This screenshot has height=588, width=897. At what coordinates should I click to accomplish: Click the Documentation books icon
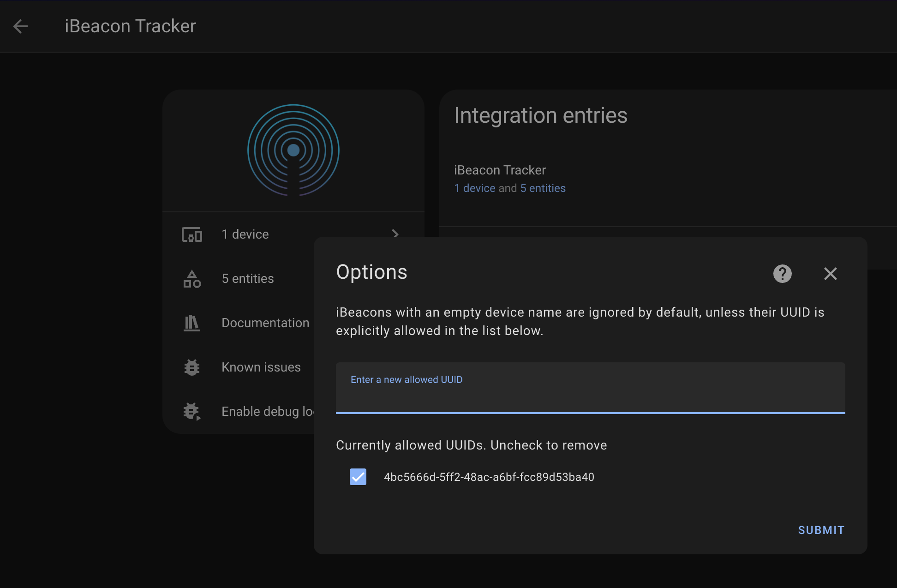tap(192, 323)
